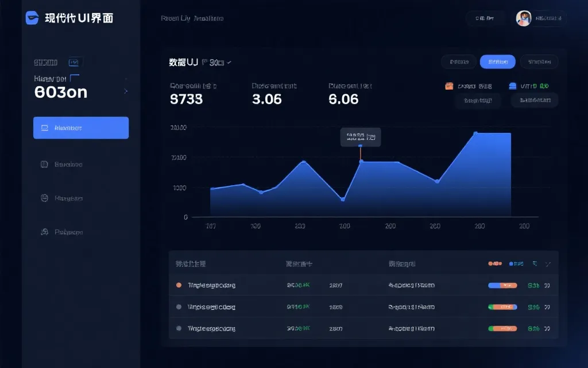Switch to the highlighted blue pill tab above chart

497,62
